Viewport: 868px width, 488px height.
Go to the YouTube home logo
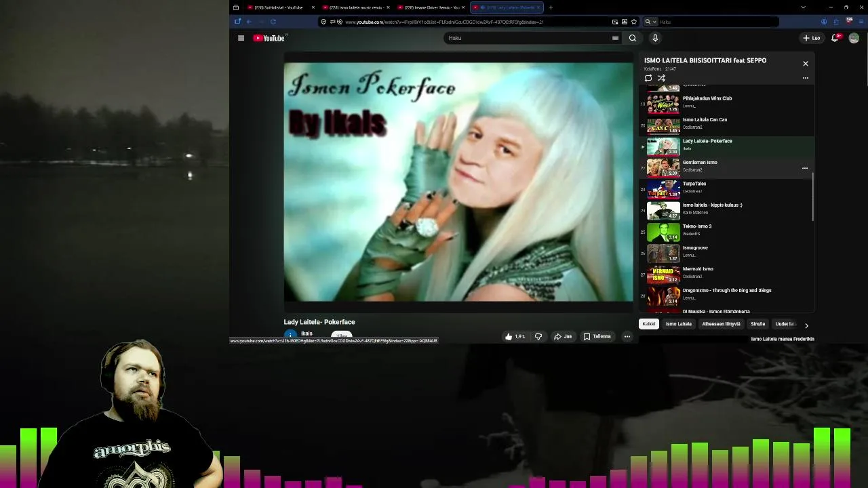click(269, 38)
